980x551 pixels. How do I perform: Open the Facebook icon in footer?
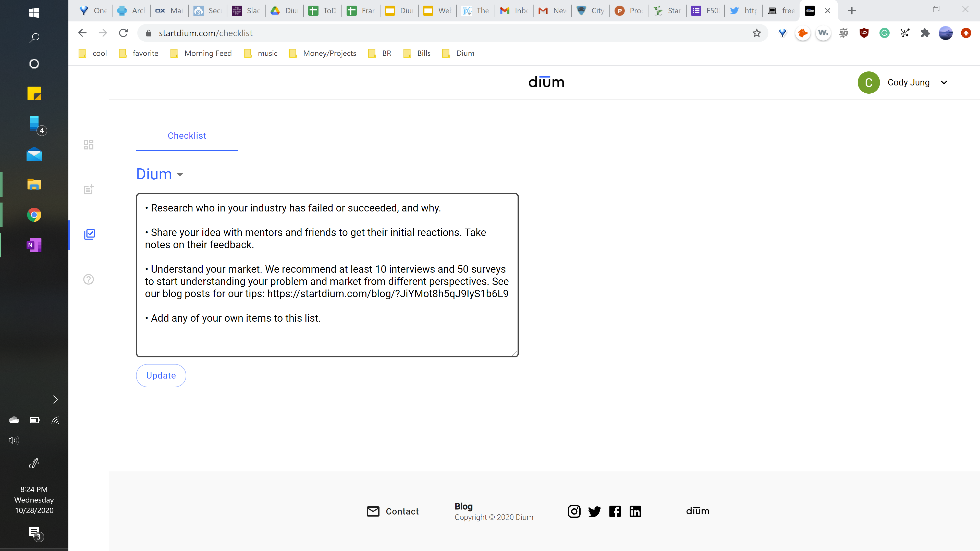point(615,511)
